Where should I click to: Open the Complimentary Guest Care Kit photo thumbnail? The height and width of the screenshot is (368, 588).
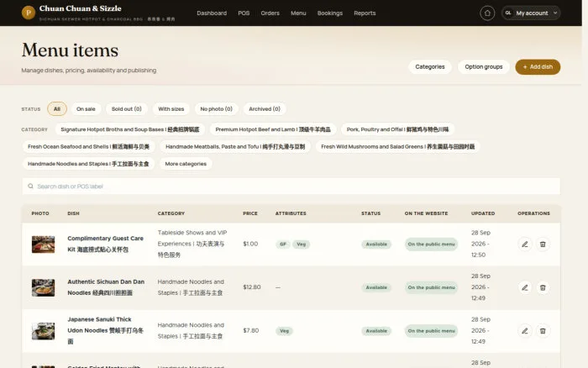tap(43, 244)
